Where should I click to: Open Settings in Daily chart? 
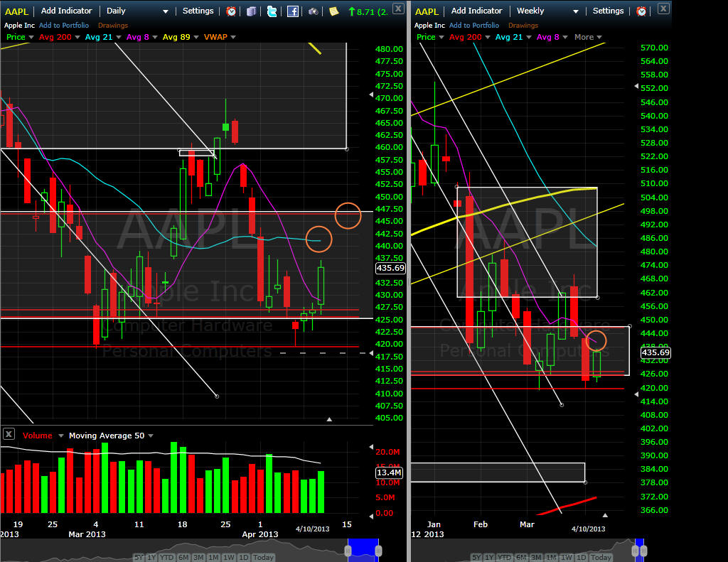tap(198, 11)
